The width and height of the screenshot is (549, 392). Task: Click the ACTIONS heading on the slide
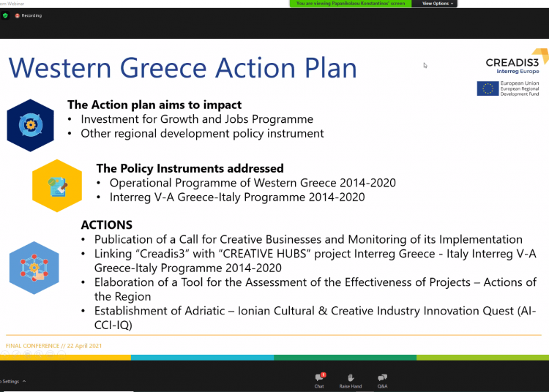click(106, 225)
